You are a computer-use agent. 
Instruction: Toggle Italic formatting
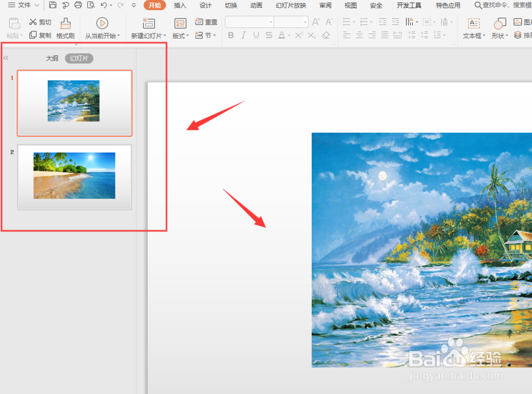click(x=244, y=35)
